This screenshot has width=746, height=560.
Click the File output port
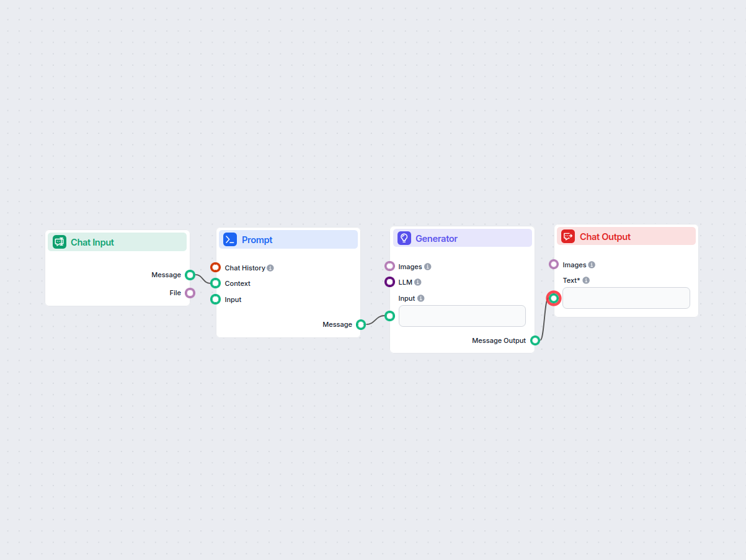pos(190,293)
